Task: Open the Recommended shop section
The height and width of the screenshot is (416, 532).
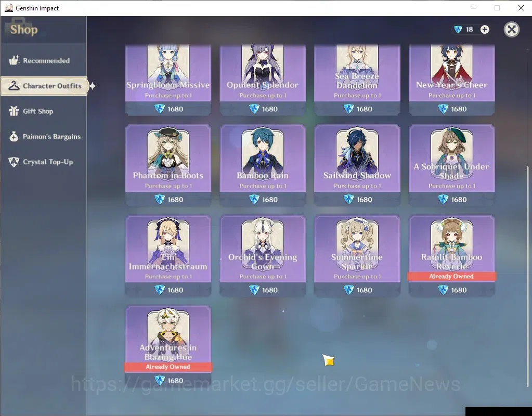Action: tap(44, 61)
